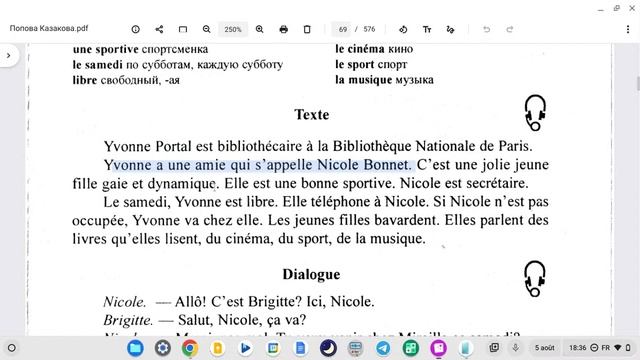Redo the last annotation
Viewport: 640px width, 360px height.
510,29
